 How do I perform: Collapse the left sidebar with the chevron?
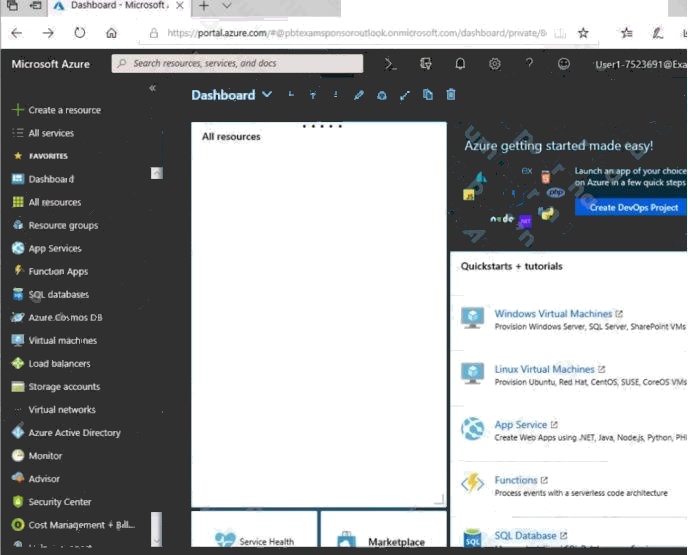click(x=153, y=88)
